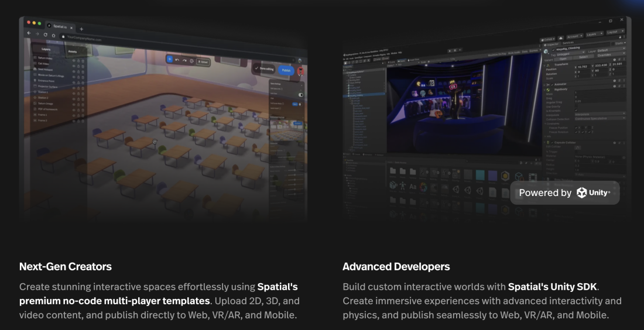Collapse the Rigidbody component
644x330 pixels.
click(x=544, y=90)
